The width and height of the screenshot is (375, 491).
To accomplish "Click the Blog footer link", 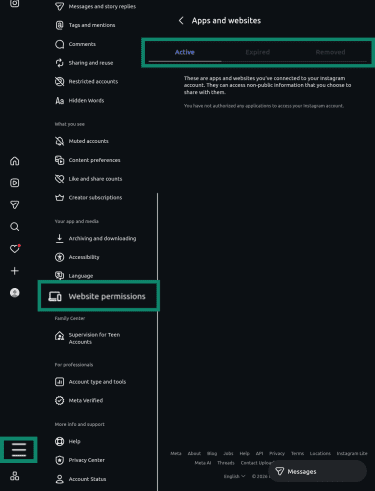I will [x=212, y=453].
